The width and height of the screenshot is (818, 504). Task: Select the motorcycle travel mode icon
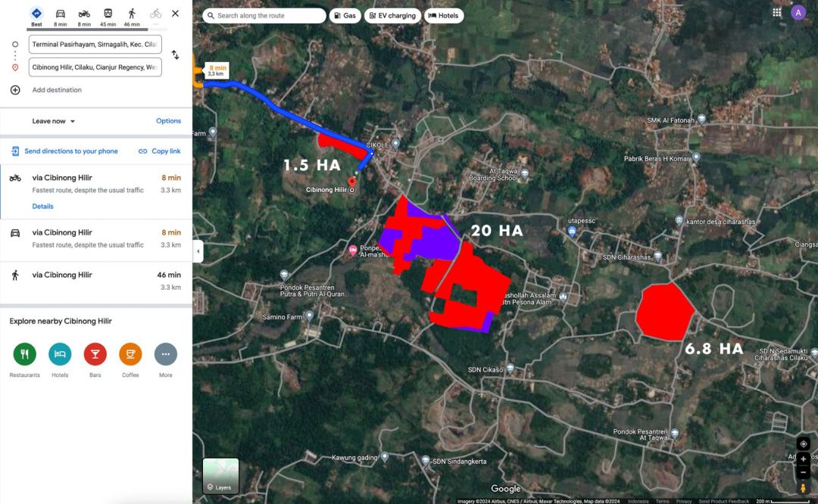point(84,14)
